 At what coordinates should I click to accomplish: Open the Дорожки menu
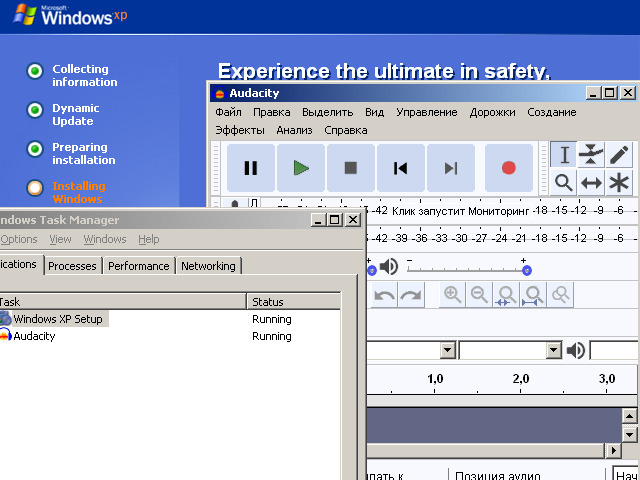tap(492, 112)
